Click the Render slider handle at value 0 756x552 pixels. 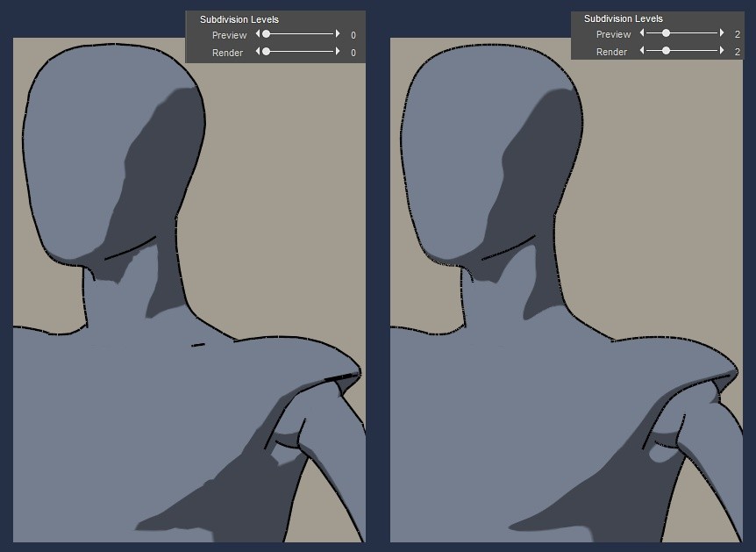pyautogui.click(x=266, y=52)
